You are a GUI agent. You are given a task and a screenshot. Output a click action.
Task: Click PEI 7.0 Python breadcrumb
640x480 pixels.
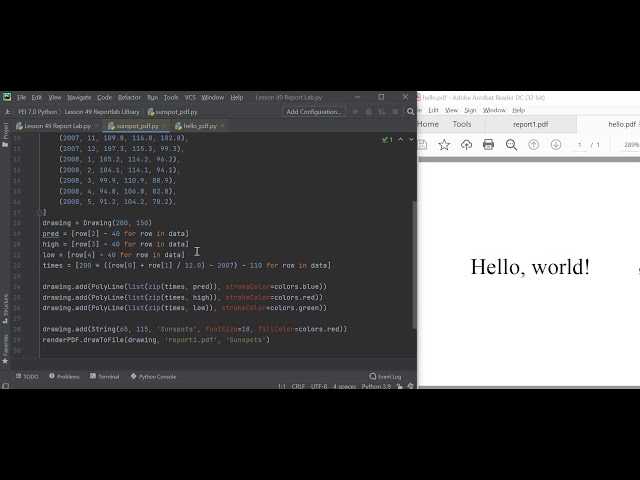pyautogui.click(x=38, y=112)
